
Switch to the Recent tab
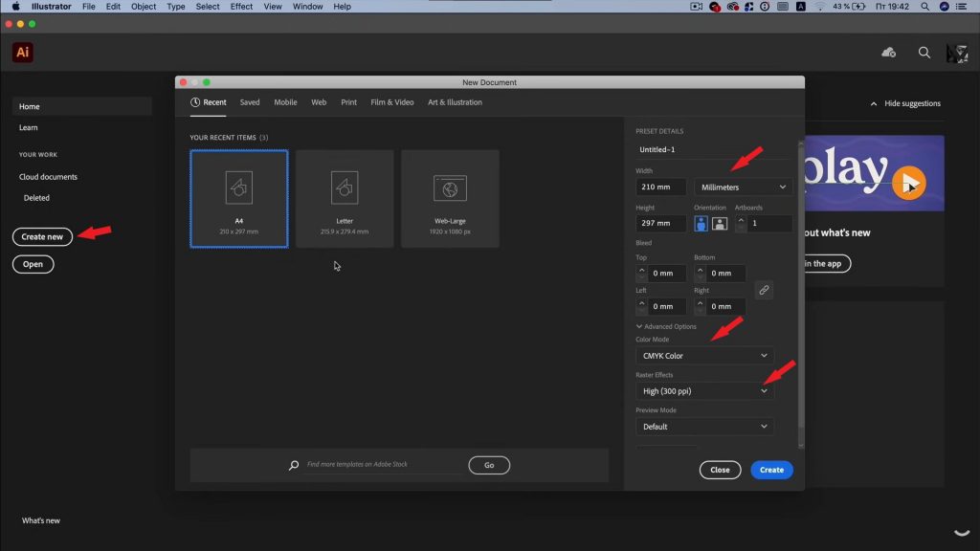[208, 102]
